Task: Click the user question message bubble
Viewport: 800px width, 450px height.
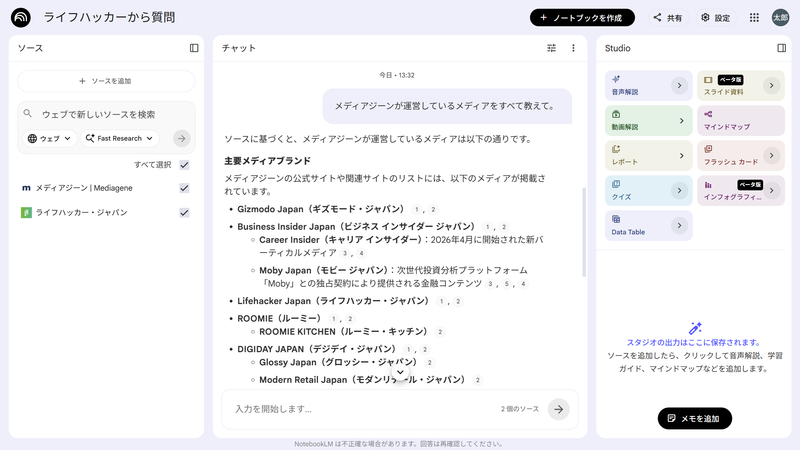Action: (x=447, y=106)
